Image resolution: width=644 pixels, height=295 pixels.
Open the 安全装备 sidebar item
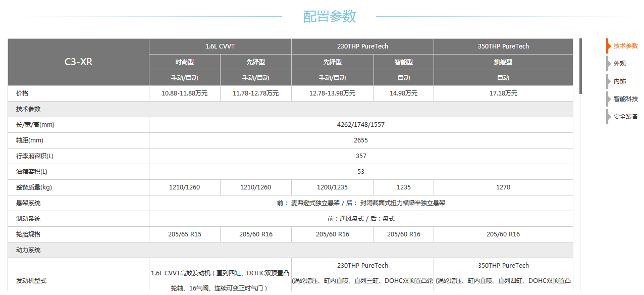pyautogui.click(x=625, y=117)
